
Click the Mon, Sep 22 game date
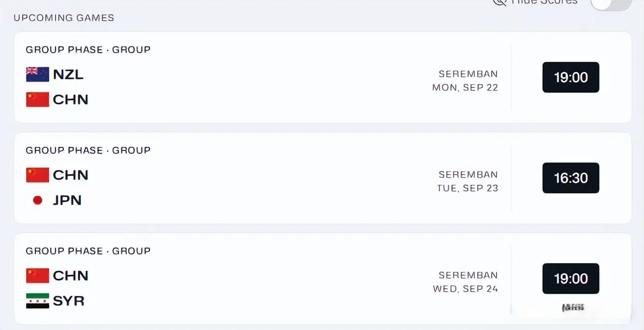465,88
